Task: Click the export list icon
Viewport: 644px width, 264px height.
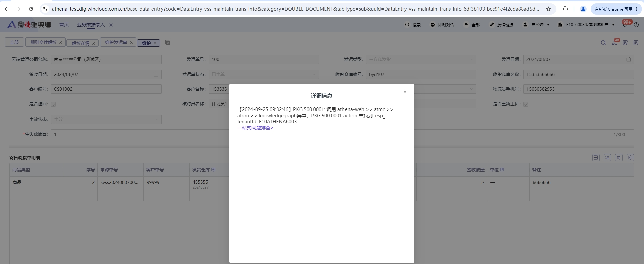Action: pos(636,43)
